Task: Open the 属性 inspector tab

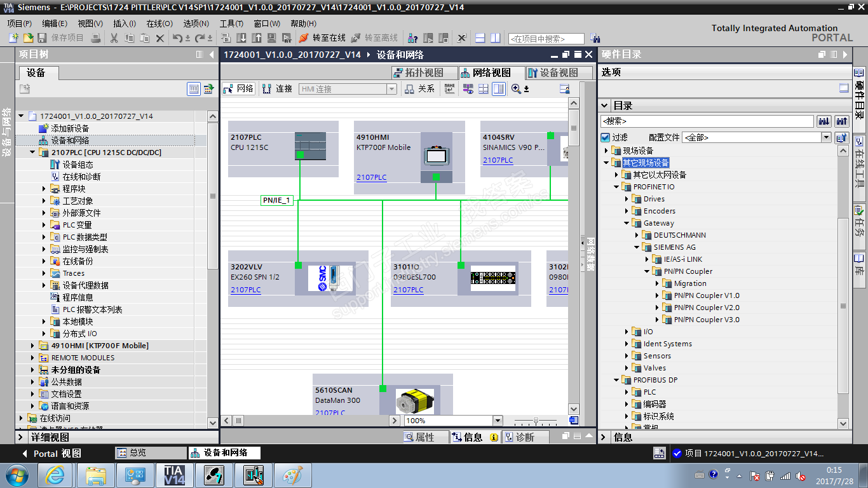Action: [426, 437]
